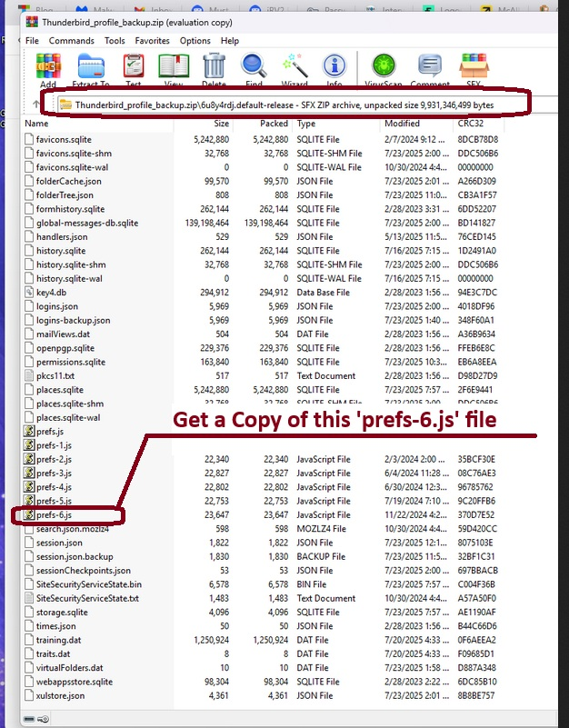
Task: Click the prefs.js script file icon
Action: point(29,432)
